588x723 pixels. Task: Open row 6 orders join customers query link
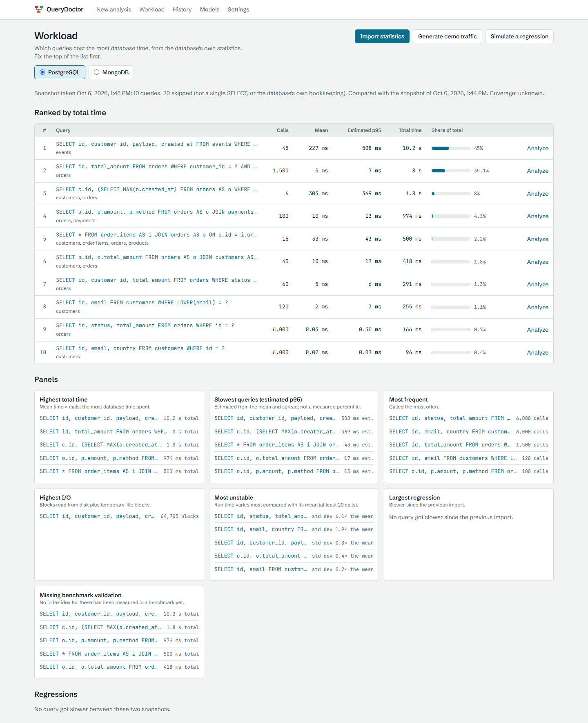[156, 257]
